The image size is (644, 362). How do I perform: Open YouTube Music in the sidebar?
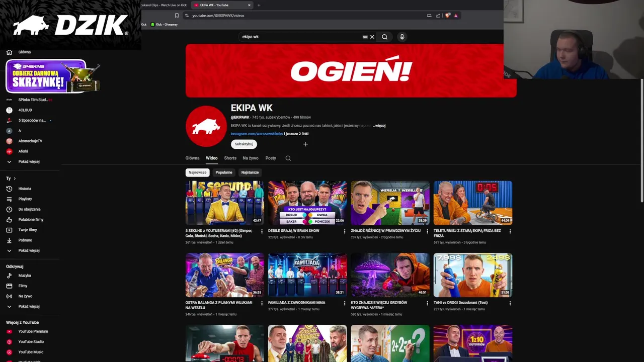[31, 352]
